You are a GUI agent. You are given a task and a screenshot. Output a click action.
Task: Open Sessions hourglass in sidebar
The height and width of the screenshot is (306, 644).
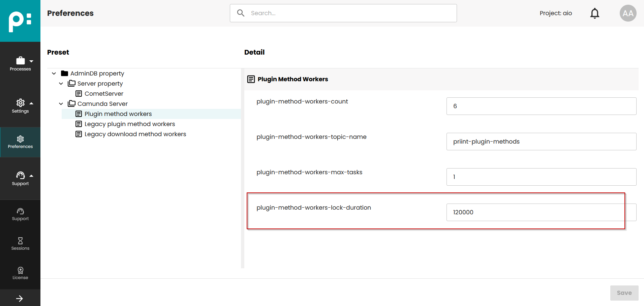(x=20, y=244)
